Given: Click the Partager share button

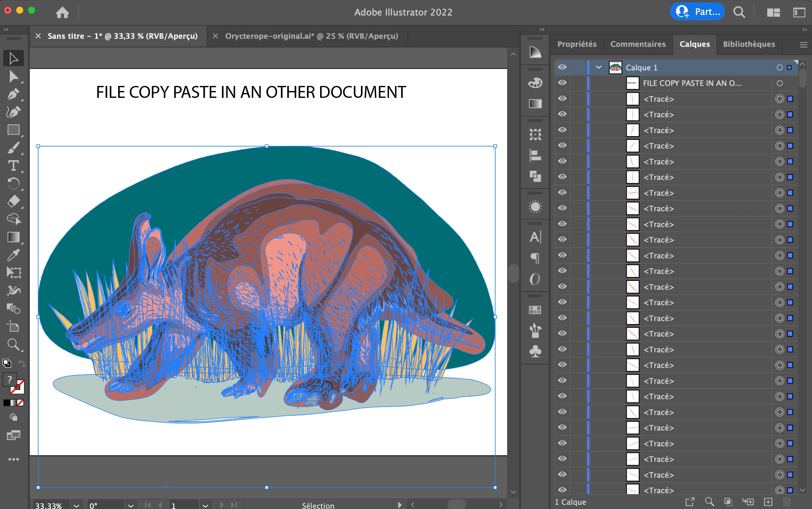Looking at the screenshot, I should click(697, 12).
